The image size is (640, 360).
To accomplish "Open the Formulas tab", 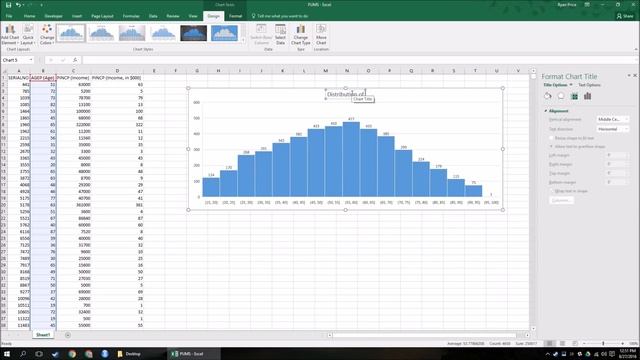I will tap(131, 16).
